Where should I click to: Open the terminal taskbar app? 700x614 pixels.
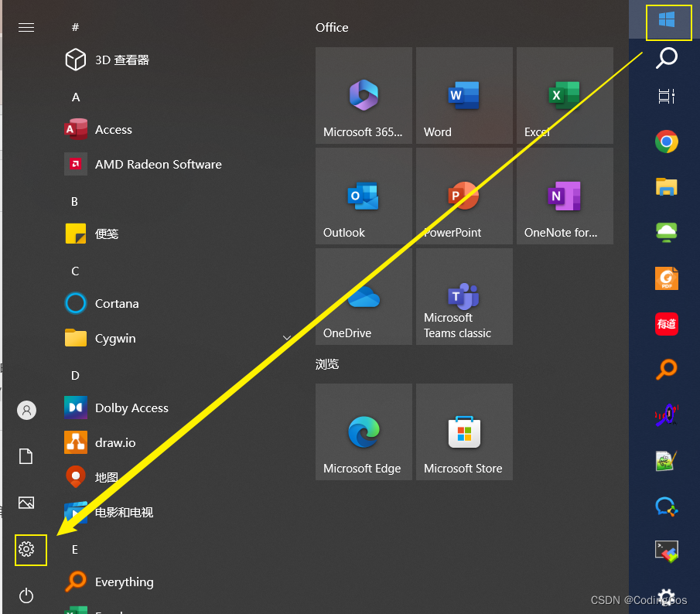coord(667,552)
